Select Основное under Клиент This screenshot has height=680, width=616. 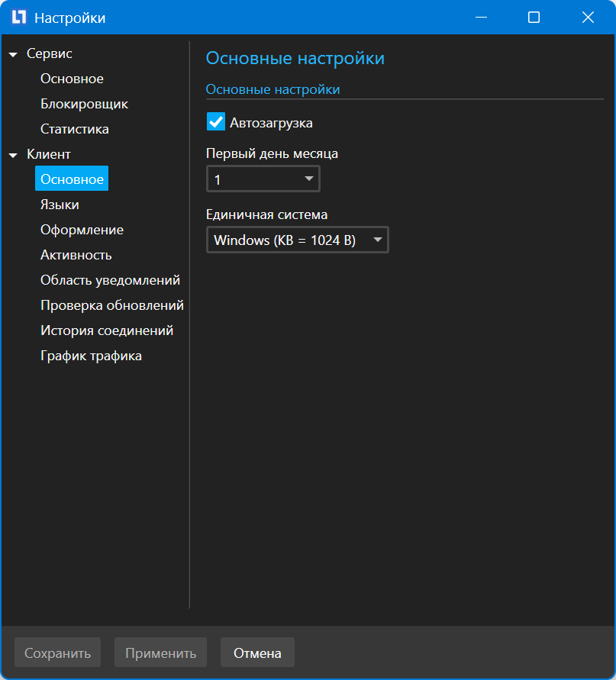tap(72, 179)
